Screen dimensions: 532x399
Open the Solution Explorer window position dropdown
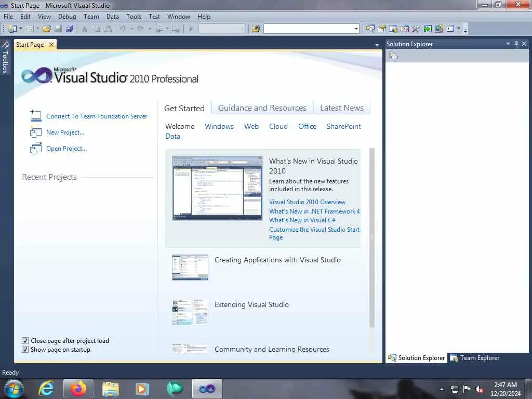(x=508, y=44)
